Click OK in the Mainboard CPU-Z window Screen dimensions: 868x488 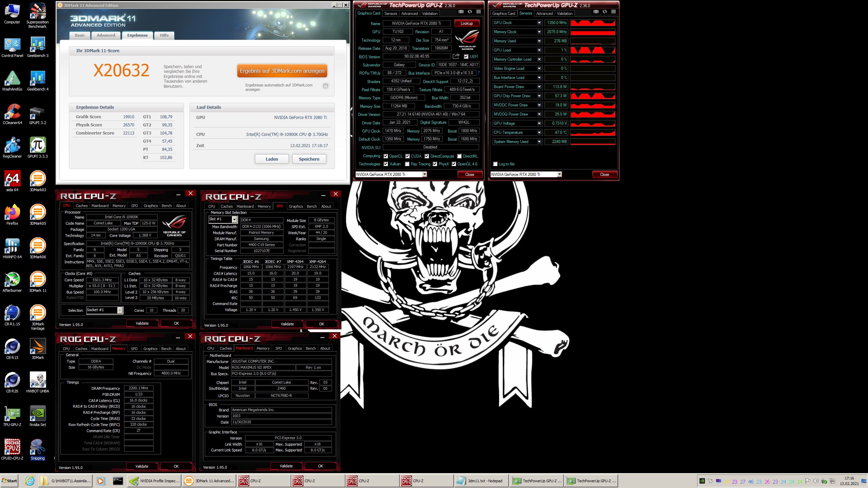[x=320, y=466]
